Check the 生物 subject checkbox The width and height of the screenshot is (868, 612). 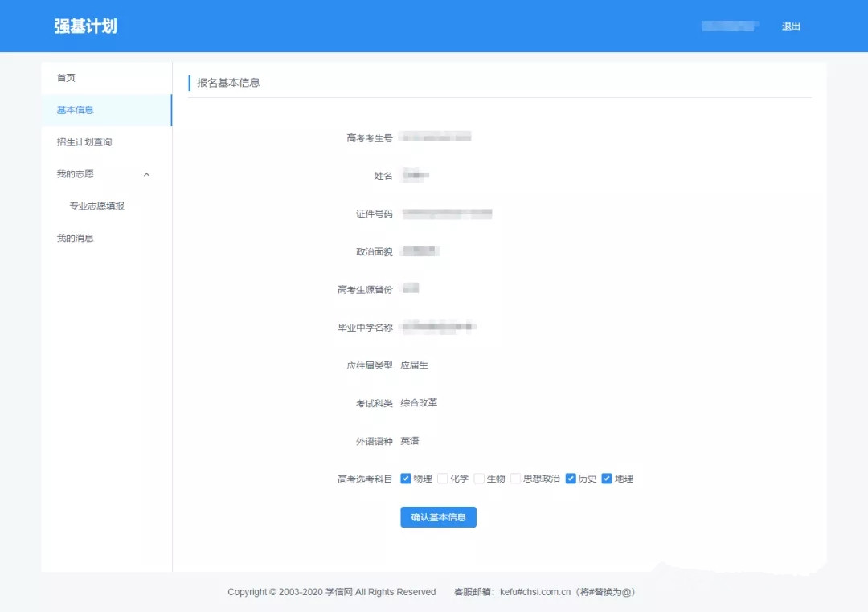pyautogui.click(x=479, y=478)
